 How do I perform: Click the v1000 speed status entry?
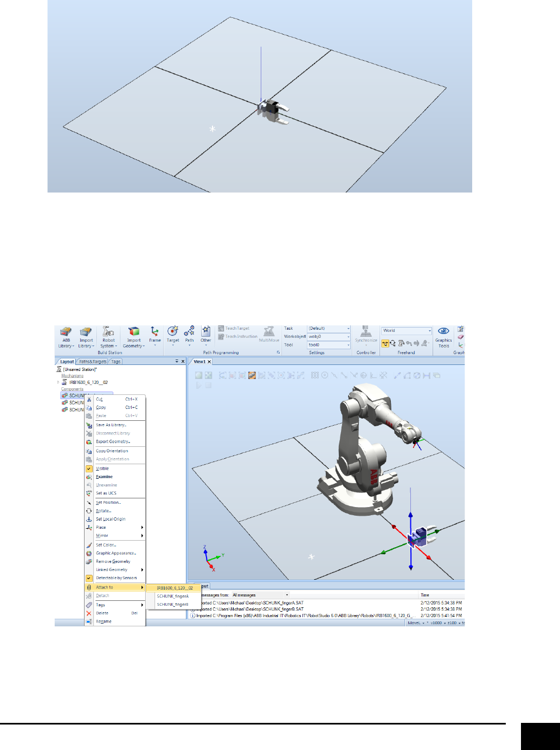coord(437,623)
